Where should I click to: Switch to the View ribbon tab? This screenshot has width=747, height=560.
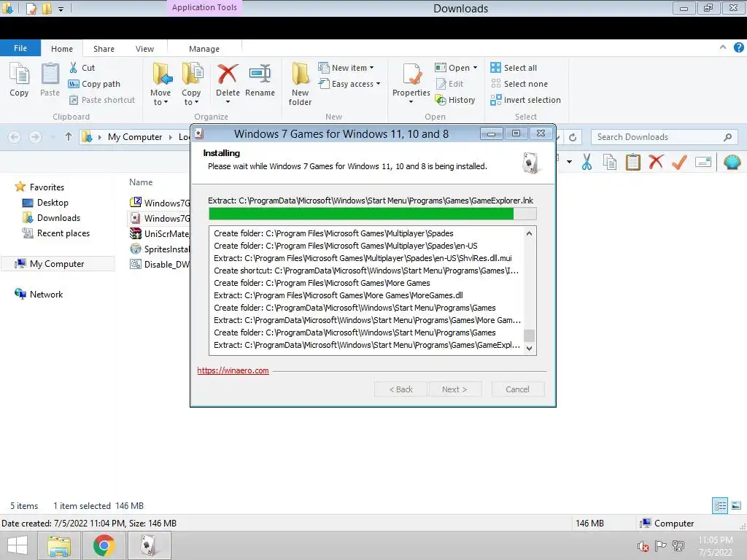[144, 49]
